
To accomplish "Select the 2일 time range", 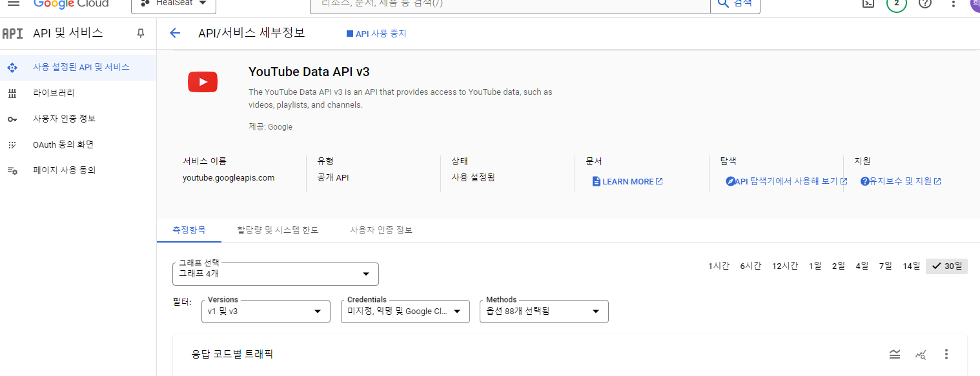I will 838,266.
